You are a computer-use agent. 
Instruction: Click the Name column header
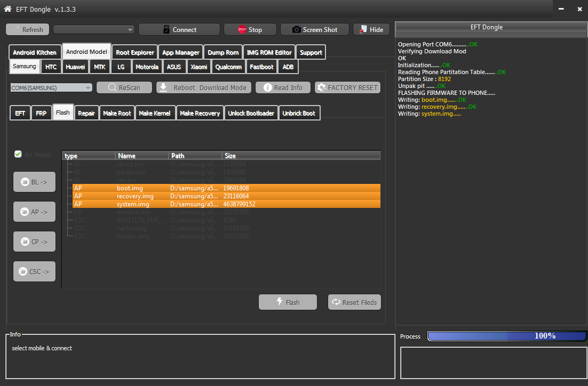(142, 156)
